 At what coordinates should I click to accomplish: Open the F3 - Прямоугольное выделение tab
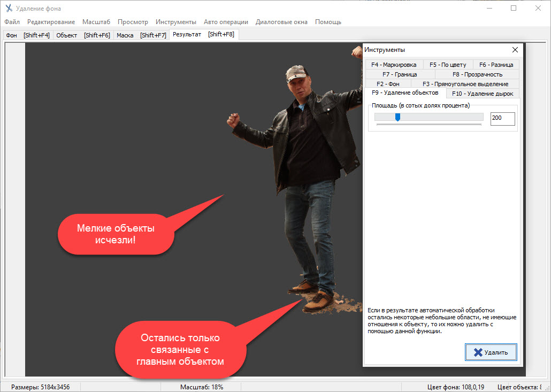tap(465, 84)
